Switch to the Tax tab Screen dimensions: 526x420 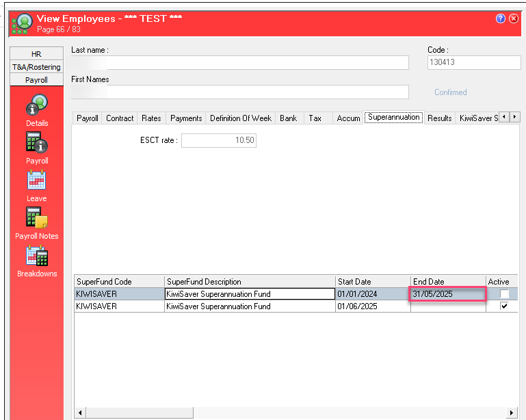point(315,118)
